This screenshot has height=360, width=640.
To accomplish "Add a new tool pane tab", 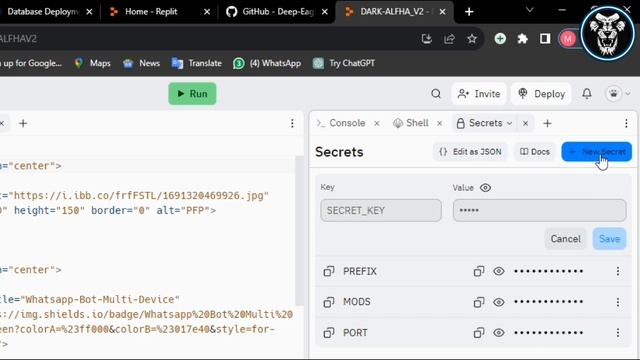I will click(x=547, y=123).
